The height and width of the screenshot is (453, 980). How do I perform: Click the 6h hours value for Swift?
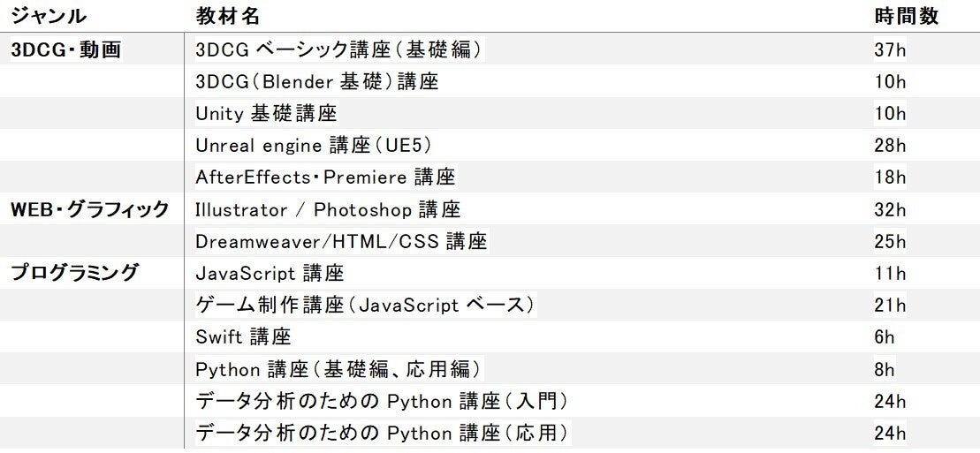coord(885,337)
